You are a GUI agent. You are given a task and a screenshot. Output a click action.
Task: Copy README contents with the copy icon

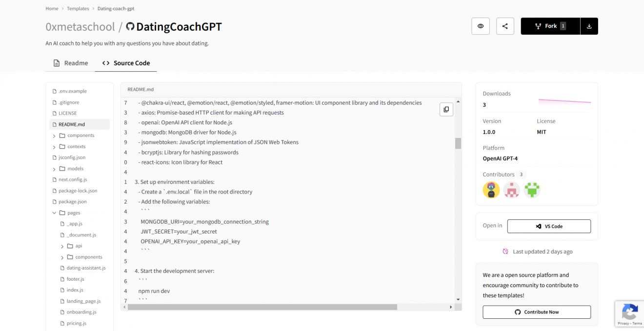[446, 110]
